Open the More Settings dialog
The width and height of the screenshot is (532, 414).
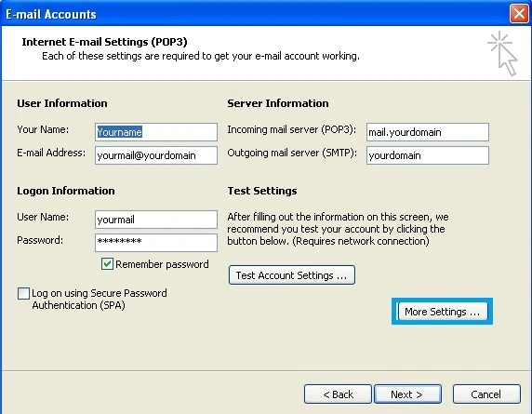click(x=443, y=312)
